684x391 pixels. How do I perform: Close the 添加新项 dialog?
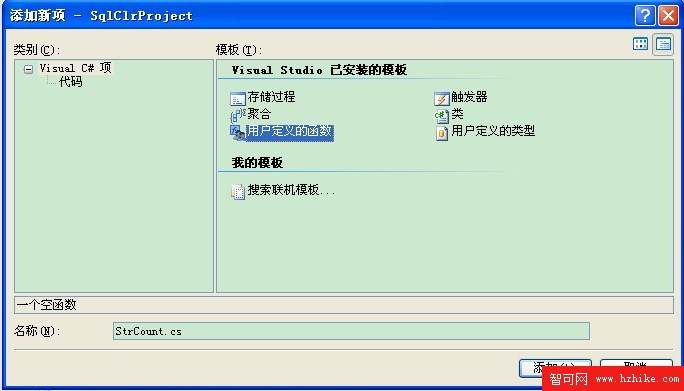tap(668, 16)
